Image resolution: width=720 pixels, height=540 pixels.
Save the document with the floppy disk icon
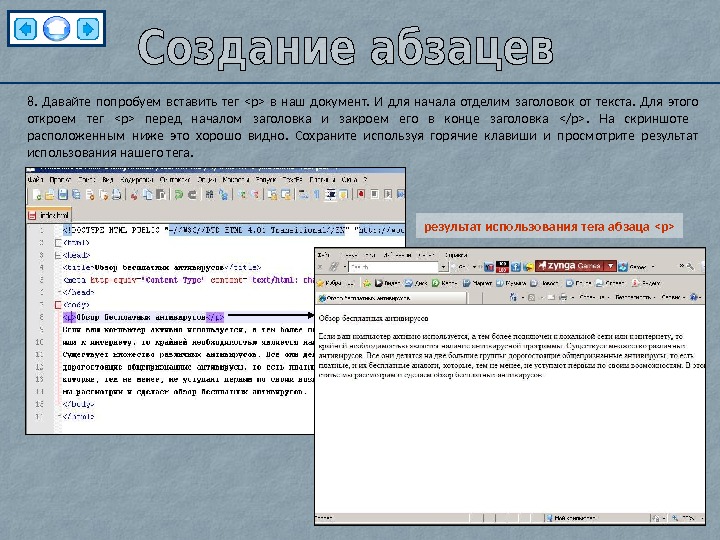tap(63, 195)
